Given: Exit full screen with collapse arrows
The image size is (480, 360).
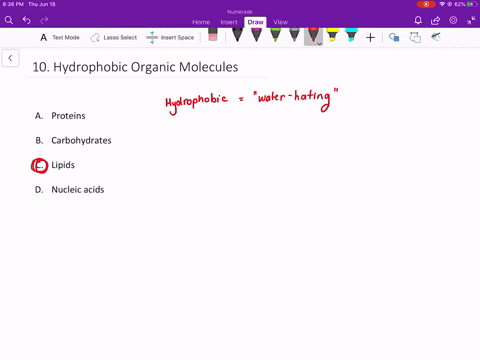Looking at the screenshot, I should point(471,20).
